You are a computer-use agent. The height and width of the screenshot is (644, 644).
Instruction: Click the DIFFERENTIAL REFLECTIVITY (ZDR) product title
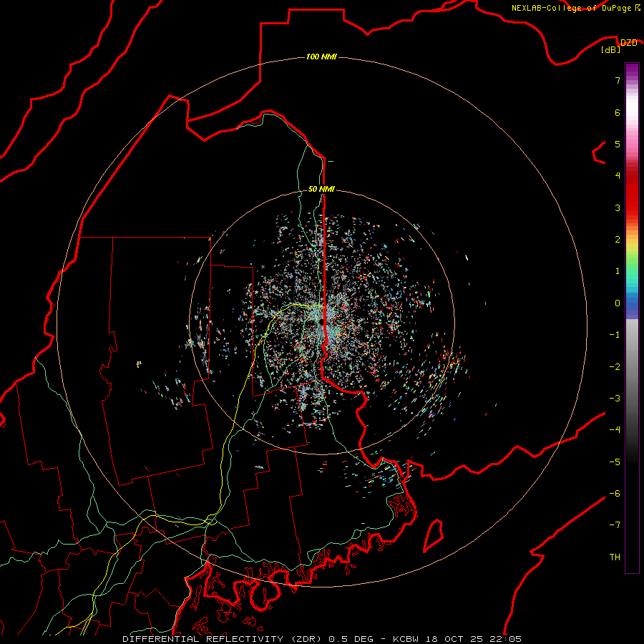(223, 639)
